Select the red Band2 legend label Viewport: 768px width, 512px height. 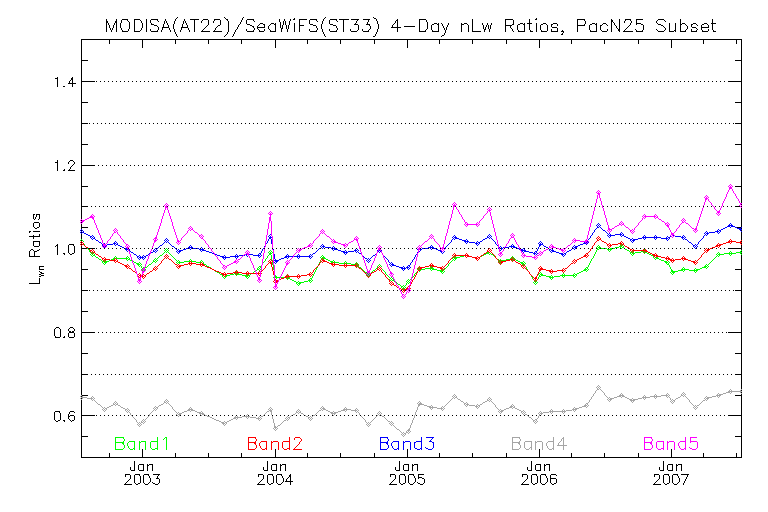pos(275,444)
